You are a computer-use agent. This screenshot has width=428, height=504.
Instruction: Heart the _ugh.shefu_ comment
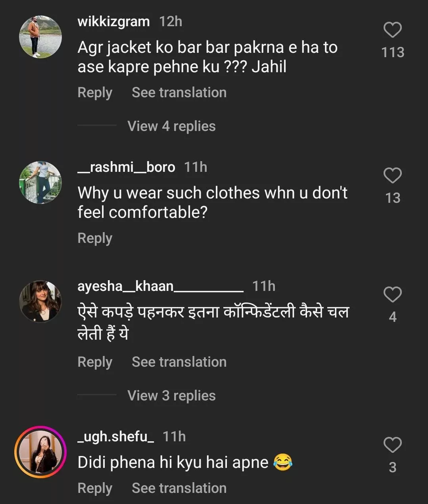[x=392, y=445]
